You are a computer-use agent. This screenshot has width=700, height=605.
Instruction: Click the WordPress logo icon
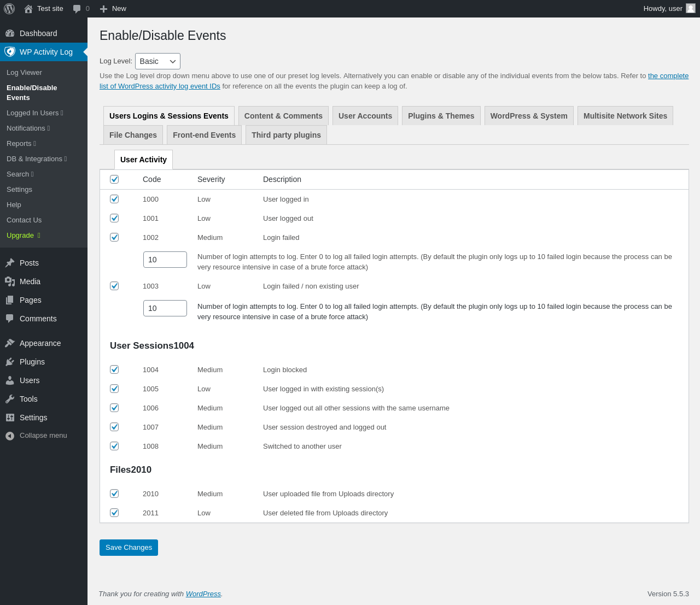(x=9, y=9)
